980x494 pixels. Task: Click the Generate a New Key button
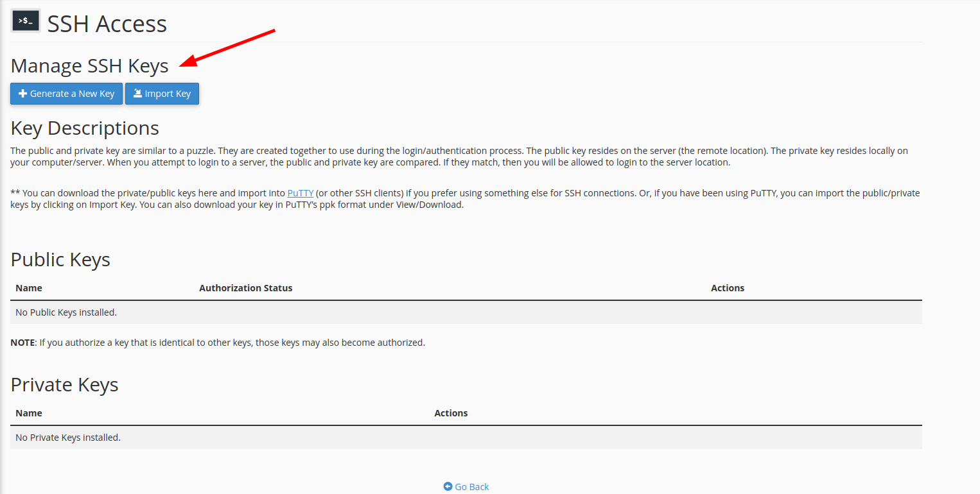pos(66,94)
